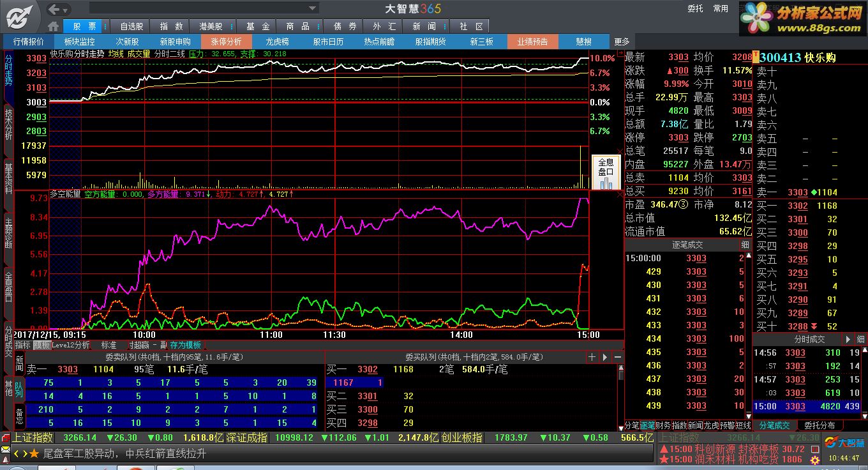Switch to 逐笔 tab under trades list

tap(648, 425)
